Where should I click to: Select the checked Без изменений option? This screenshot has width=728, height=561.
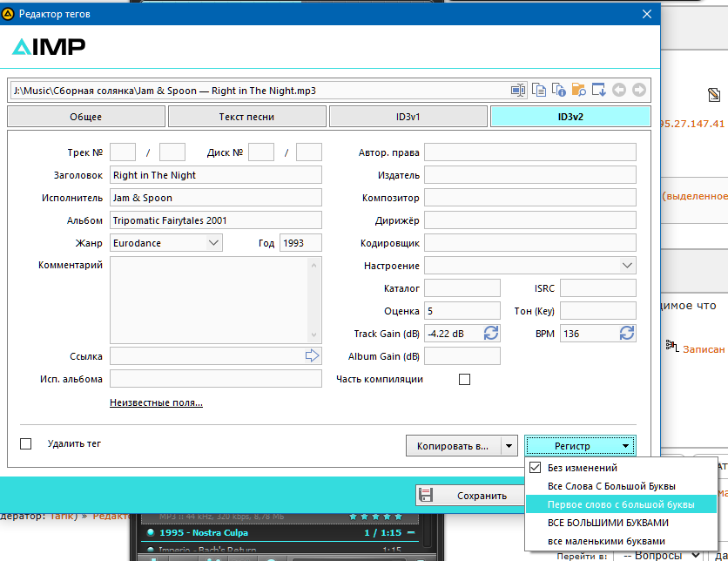coord(621,468)
